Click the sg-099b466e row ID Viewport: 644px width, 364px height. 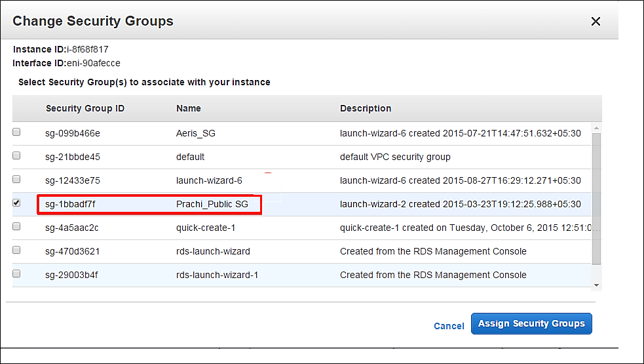coord(73,133)
